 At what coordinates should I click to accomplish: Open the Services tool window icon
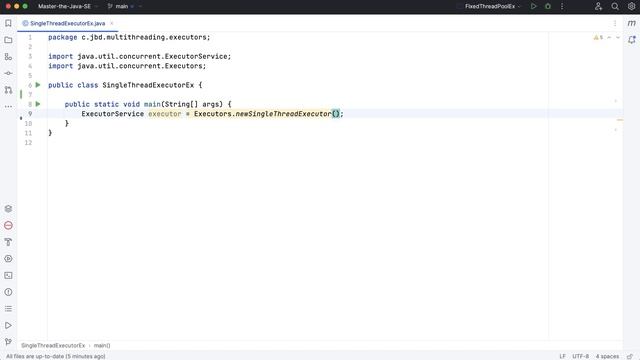tap(8, 259)
